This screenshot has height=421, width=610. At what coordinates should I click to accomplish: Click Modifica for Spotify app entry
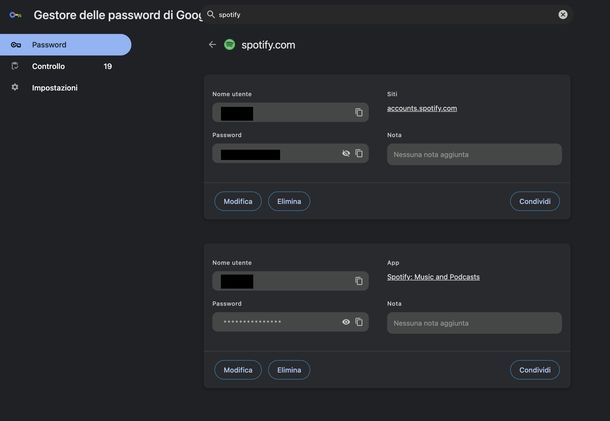pos(238,370)
